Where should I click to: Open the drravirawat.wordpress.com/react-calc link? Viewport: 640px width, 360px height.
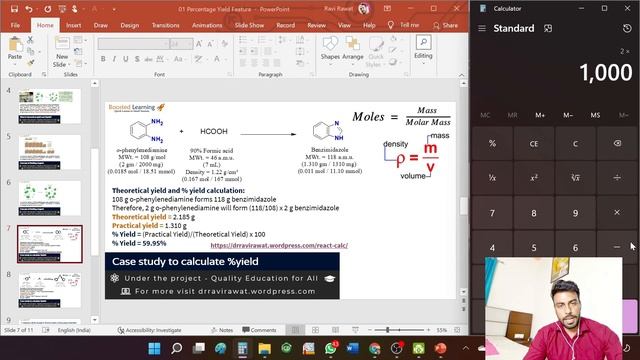[x=279, y=245]
